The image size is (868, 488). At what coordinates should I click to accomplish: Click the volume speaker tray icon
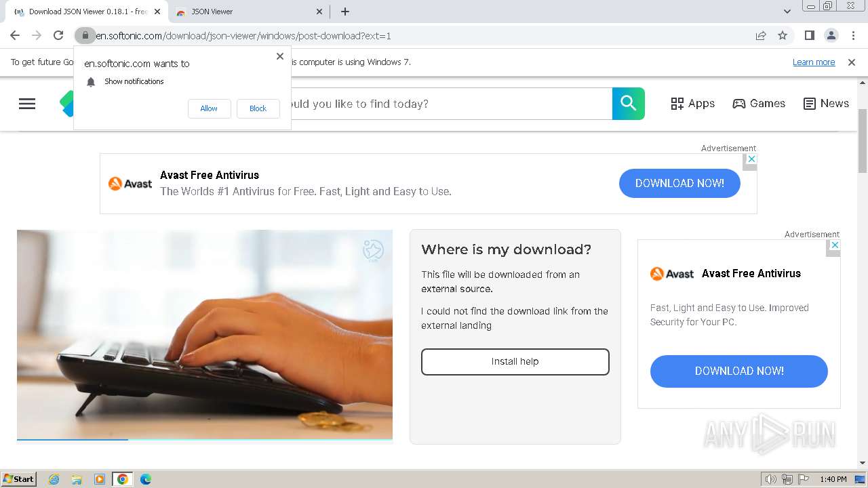click(770, 479)
